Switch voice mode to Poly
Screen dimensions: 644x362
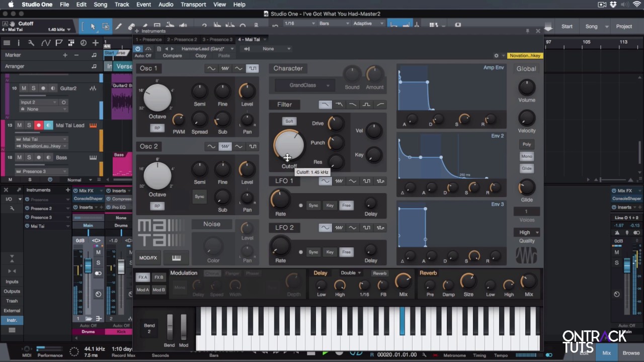point(527,144)
